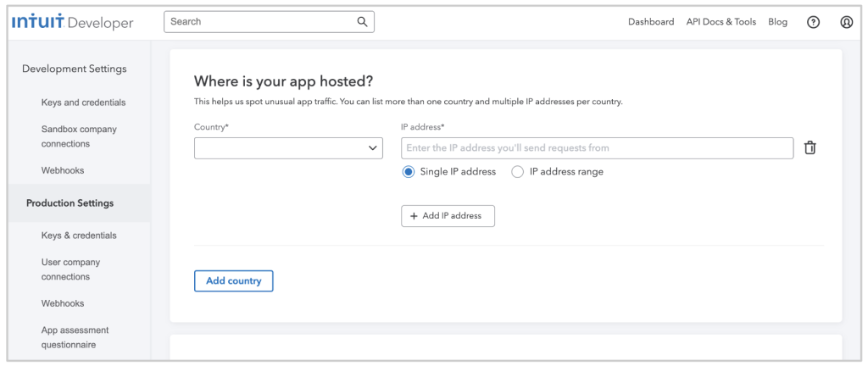Click the Add country button
This screenshot has height=366, width=868.
pyautogui.click(x=234, y=281)
